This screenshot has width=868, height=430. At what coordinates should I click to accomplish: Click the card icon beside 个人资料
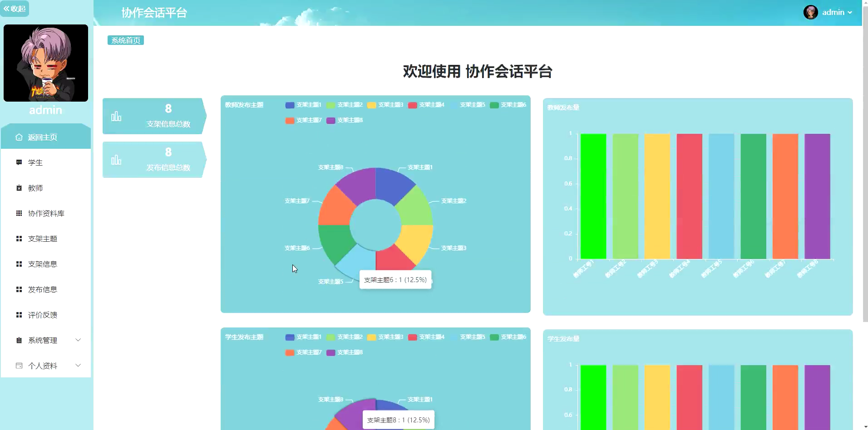tap(19, 366)
